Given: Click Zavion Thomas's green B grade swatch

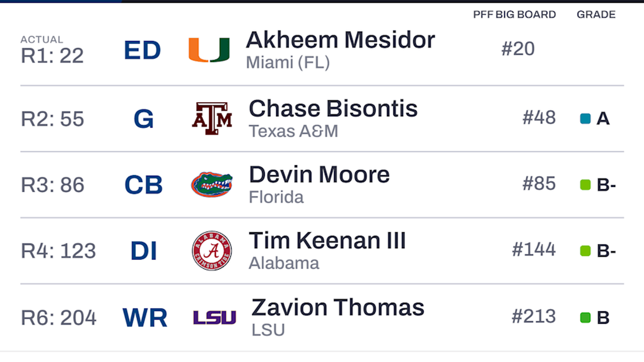Looking at the screenshot, I should coord(585,317).
